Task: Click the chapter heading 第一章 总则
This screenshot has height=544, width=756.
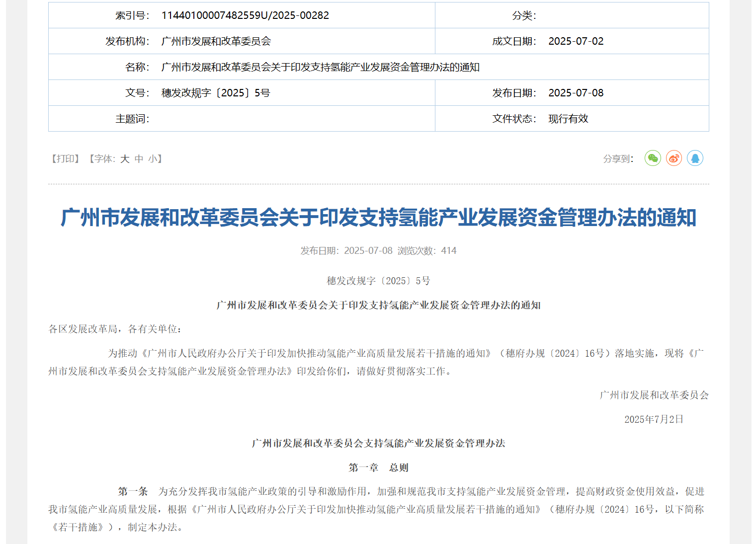Action: (x=378, y=467)
